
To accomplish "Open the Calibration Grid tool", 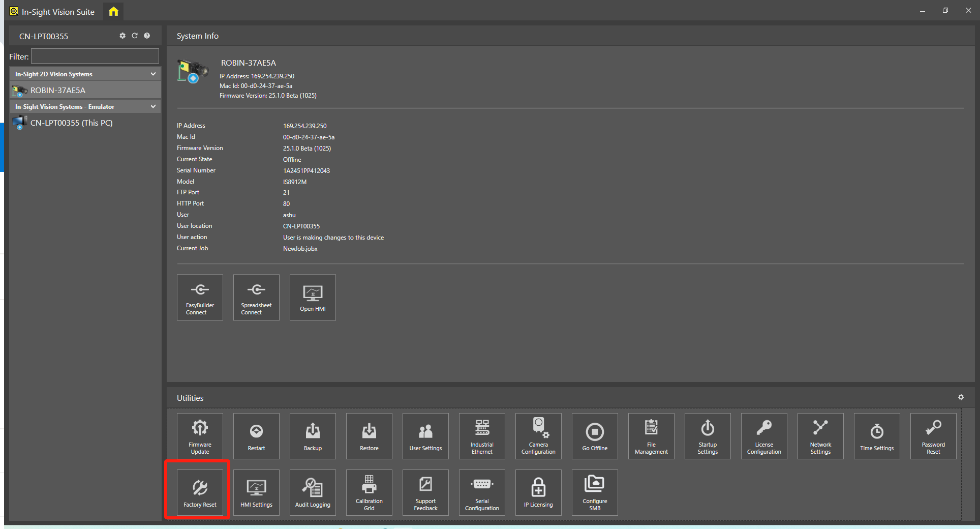I will click(x=369, y=492).
